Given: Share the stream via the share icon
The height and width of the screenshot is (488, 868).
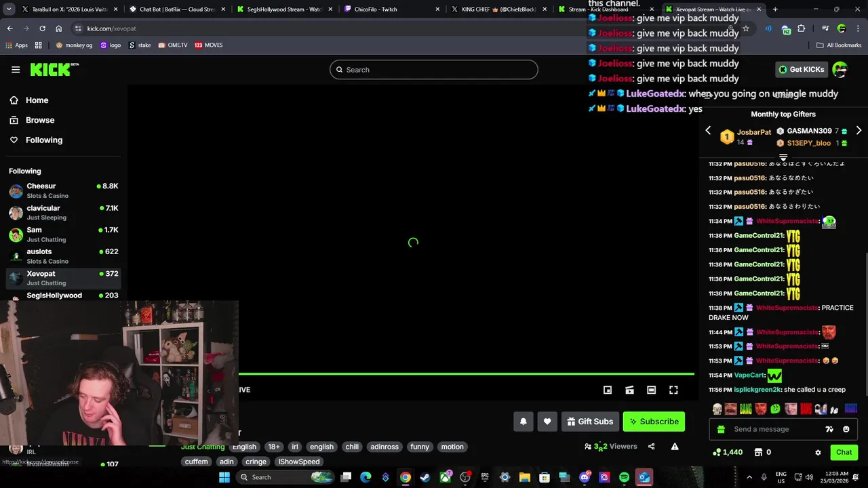Looking at the screenshot, I should [651, 447].
